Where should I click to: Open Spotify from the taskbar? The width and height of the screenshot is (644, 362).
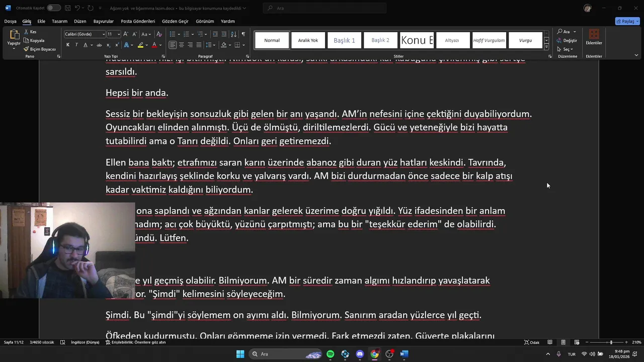(331, 354)
